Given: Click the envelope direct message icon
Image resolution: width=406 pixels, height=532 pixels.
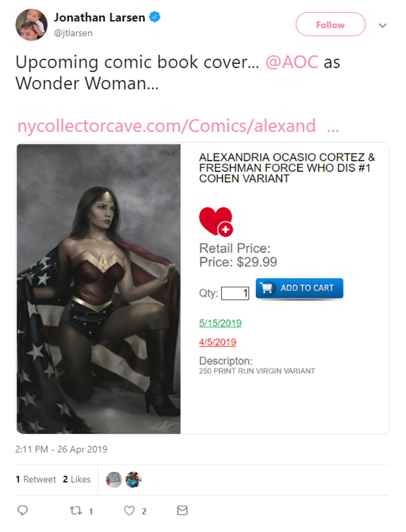Looking at the screenshot, I should point(182,510).
